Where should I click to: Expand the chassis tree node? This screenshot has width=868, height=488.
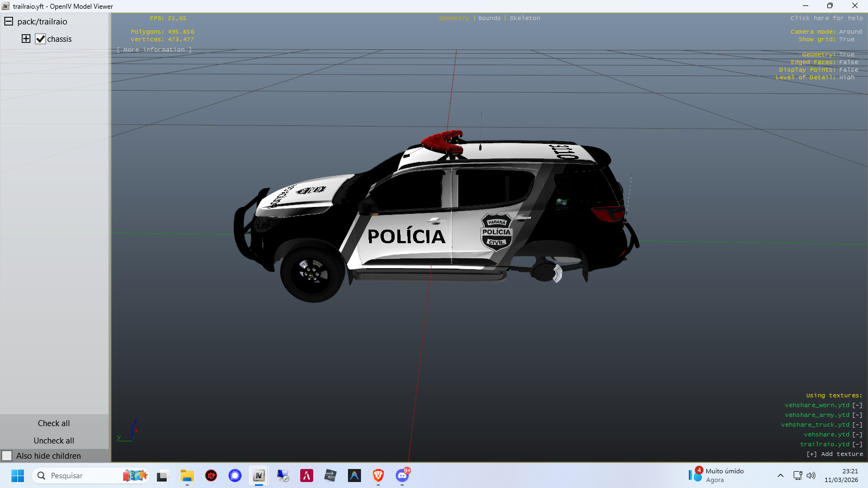click(26, 39)
